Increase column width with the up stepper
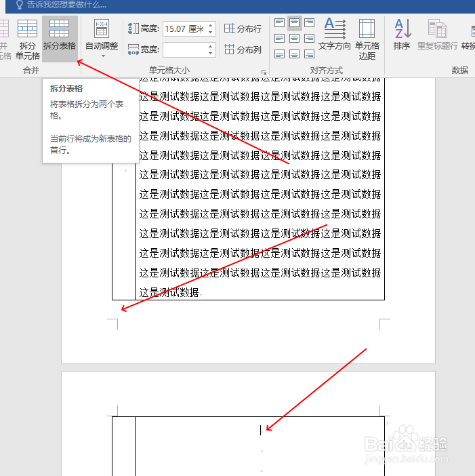The height and width of the screenshot is (476, 475). 211,46
